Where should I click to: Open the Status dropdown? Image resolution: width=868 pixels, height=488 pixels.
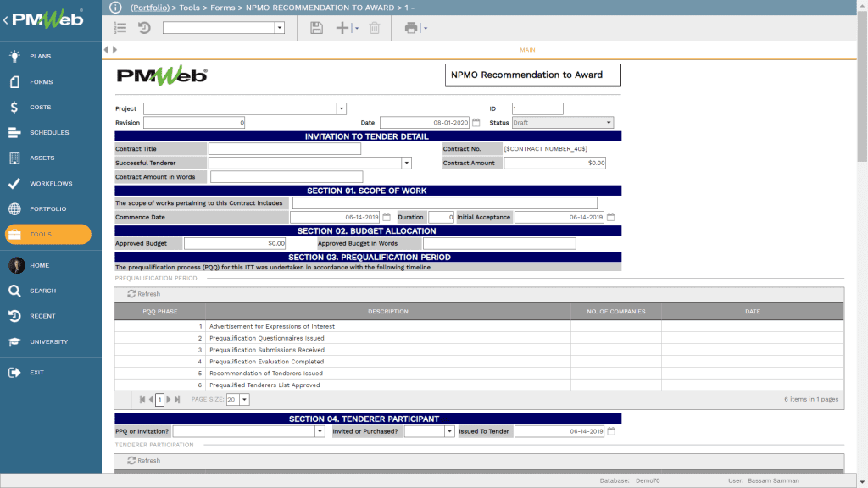[608, 122]
